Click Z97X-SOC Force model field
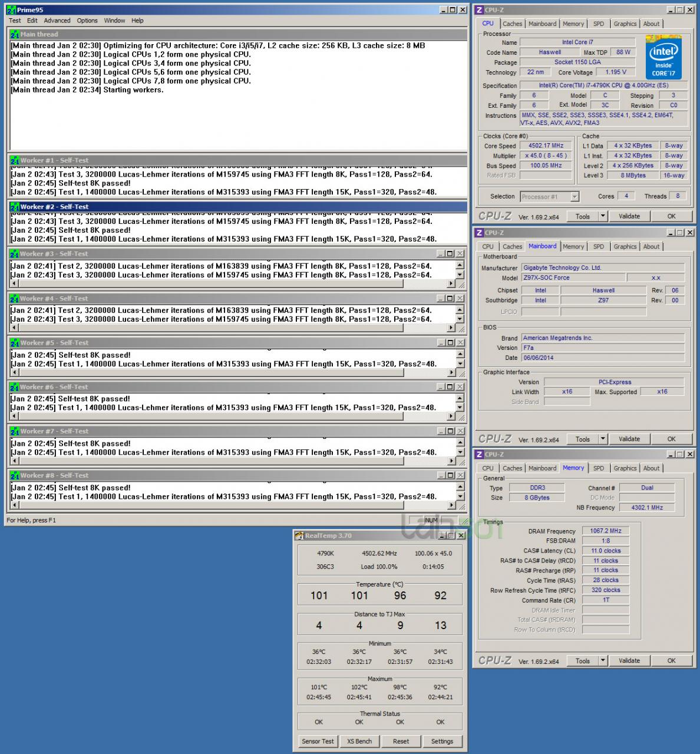 (x=572, y=277)
